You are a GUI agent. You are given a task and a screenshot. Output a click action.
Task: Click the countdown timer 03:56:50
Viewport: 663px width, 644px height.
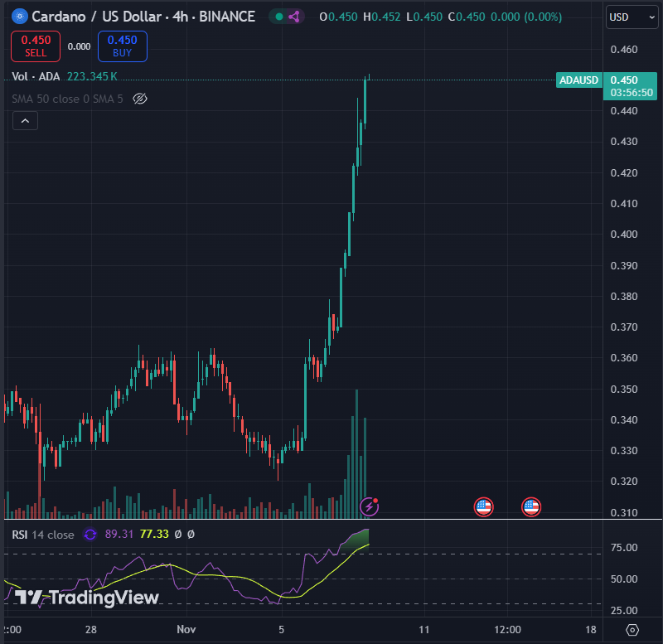coord(632,92)
